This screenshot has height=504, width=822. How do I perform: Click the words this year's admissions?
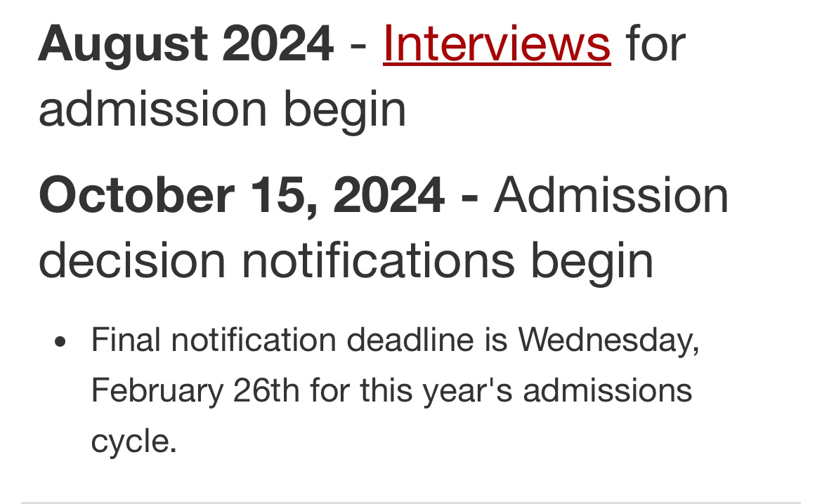point(526,391)
